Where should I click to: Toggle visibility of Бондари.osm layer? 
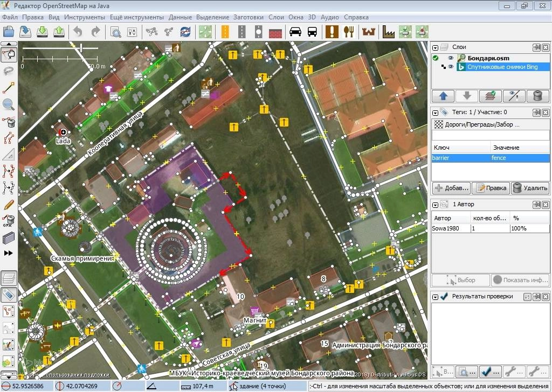coord(451,58)
